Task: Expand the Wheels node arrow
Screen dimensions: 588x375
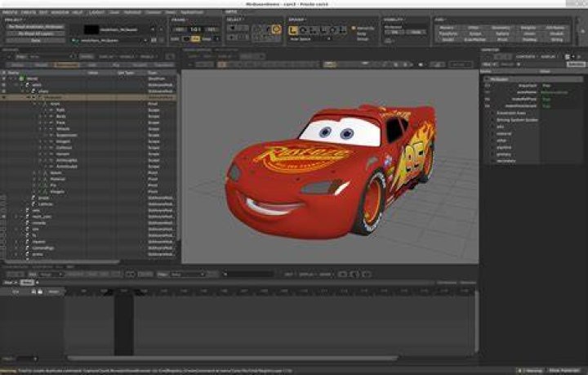Action: pos(41,128)
